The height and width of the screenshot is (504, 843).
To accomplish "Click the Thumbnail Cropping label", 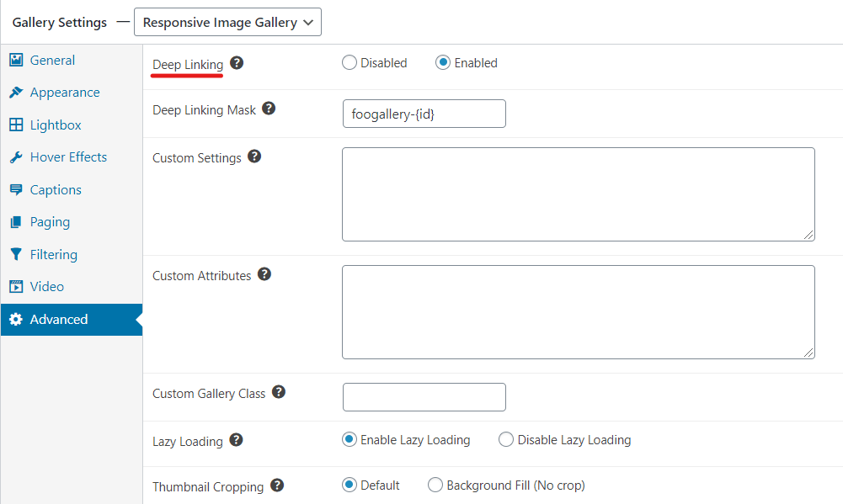I will (208, 487).
